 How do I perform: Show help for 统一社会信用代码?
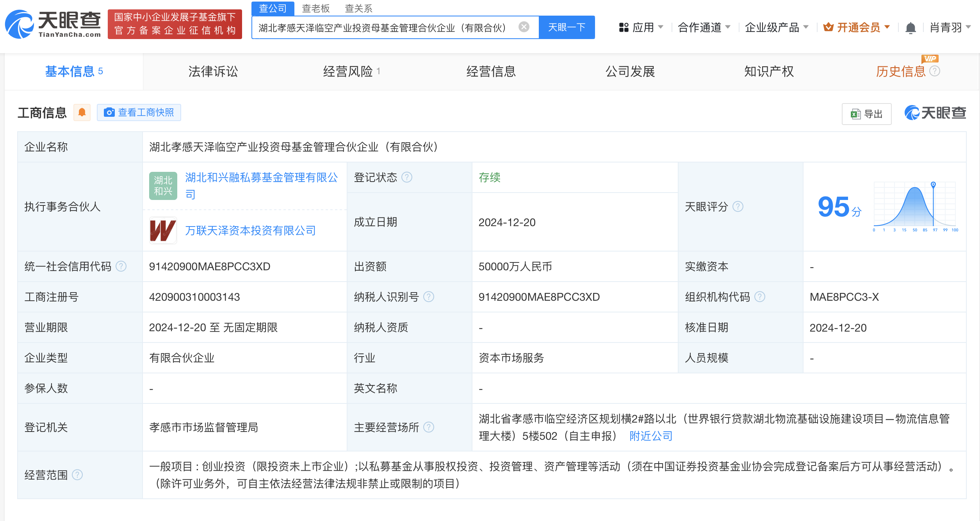point(121,266)
